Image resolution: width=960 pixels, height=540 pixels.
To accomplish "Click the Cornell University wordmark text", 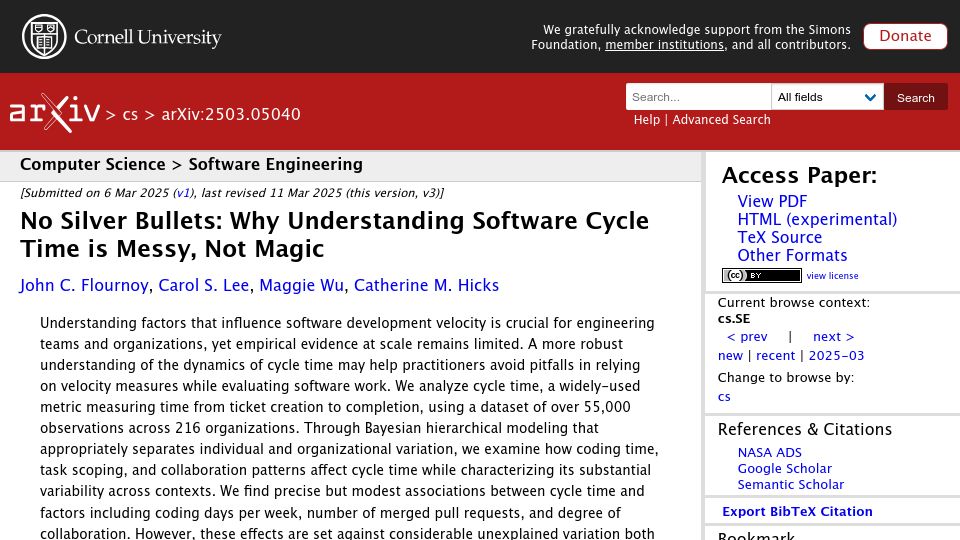I will [148, 37].
